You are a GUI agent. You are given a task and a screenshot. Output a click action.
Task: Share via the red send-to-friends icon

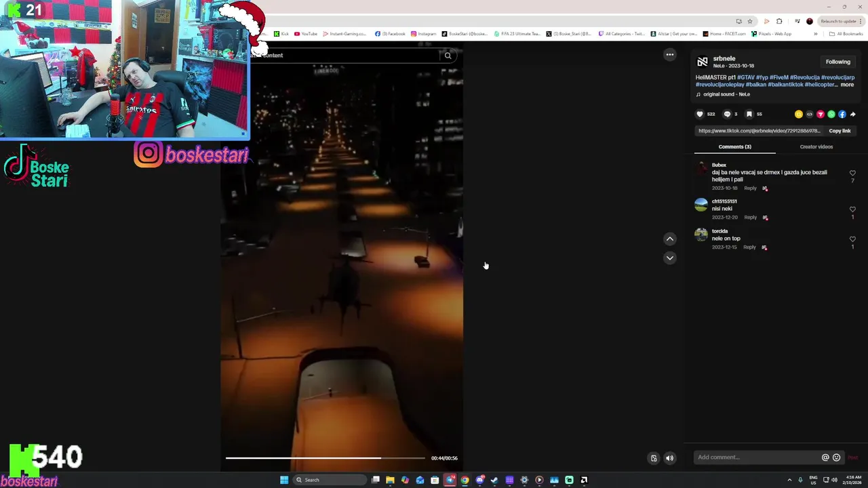click(820, 114)
